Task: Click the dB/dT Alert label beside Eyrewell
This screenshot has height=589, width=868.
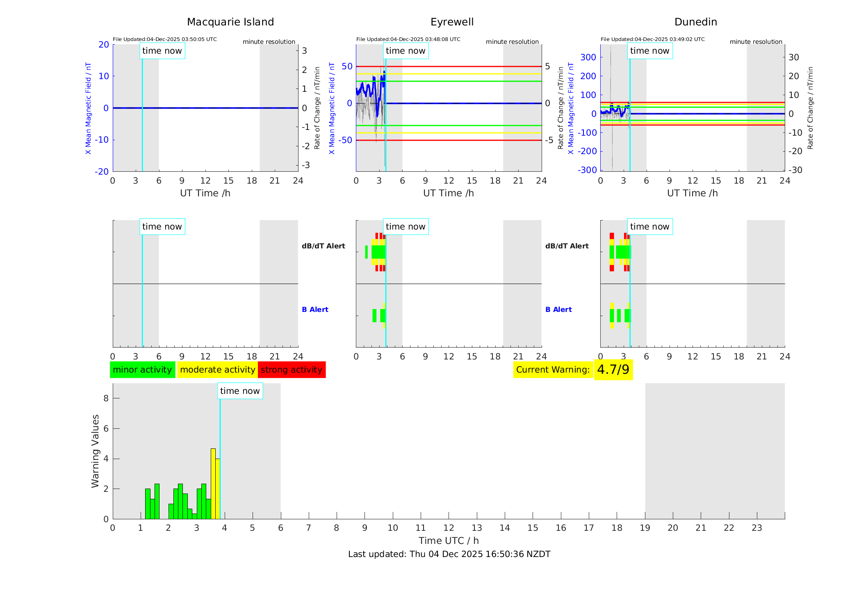Action: pyautogui.click(x=324, y=246)
